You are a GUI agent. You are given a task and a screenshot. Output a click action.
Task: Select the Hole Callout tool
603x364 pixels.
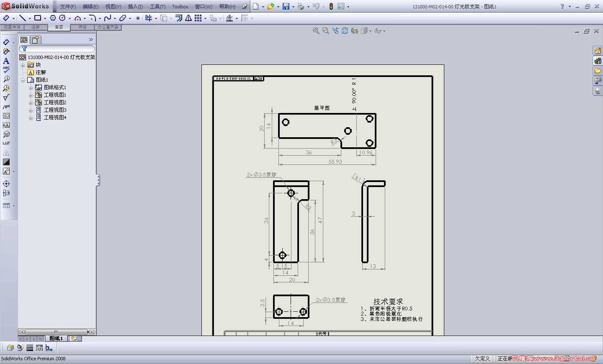pyautogui.click(x=6, y=143)
